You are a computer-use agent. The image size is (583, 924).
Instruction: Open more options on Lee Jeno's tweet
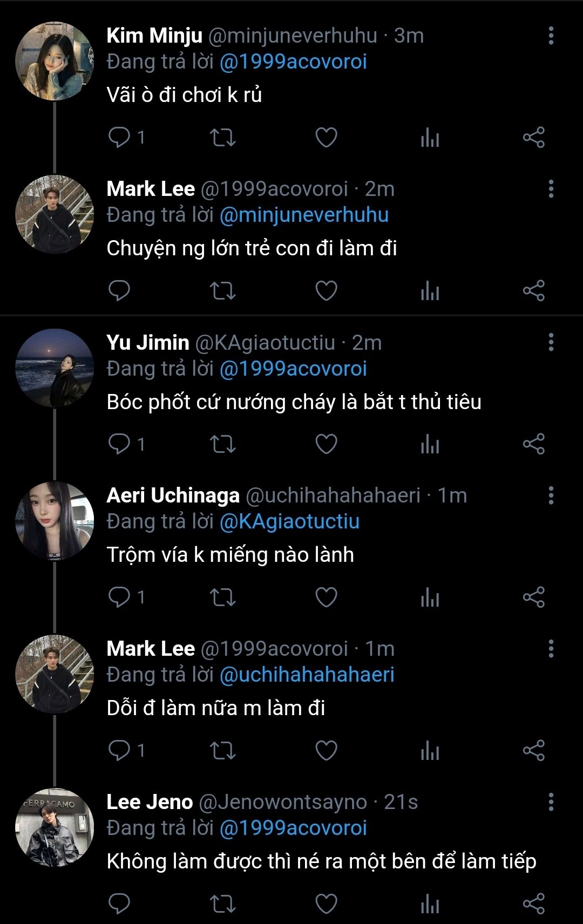tap(551, 802)
